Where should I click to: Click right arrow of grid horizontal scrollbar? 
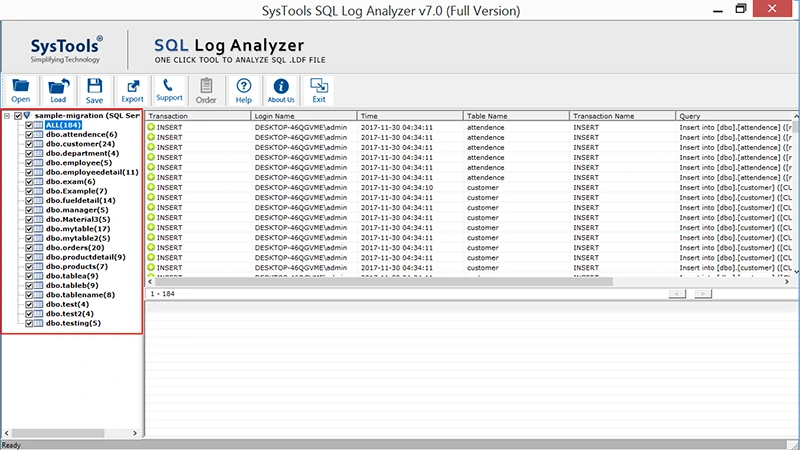pyautogui.click(x=787, y=282)
